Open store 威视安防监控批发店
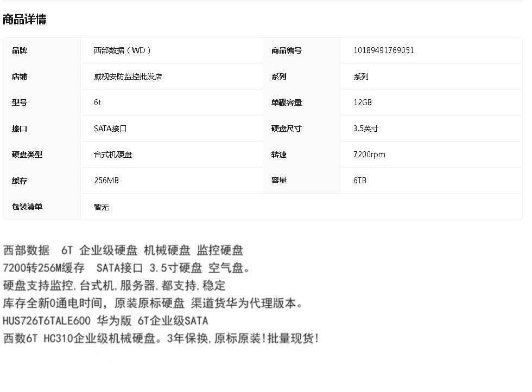This screenshot has width=532, height=392. point(128,76)
